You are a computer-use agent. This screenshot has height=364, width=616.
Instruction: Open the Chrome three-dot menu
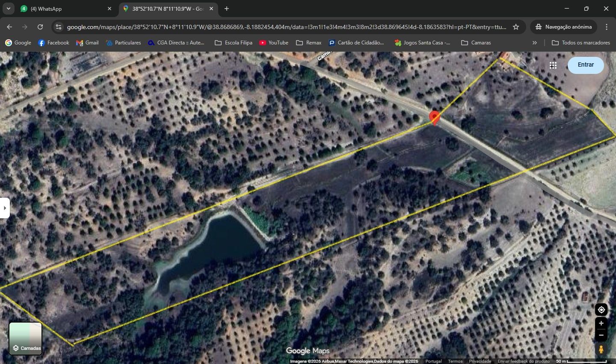click(x=607, y=27)
